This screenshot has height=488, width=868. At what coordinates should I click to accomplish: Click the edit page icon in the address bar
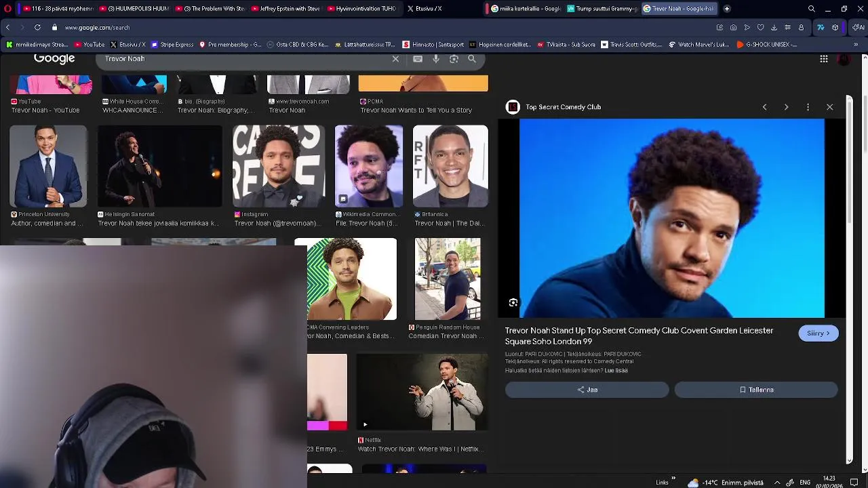pyautogui.click(x=719, y=27)
